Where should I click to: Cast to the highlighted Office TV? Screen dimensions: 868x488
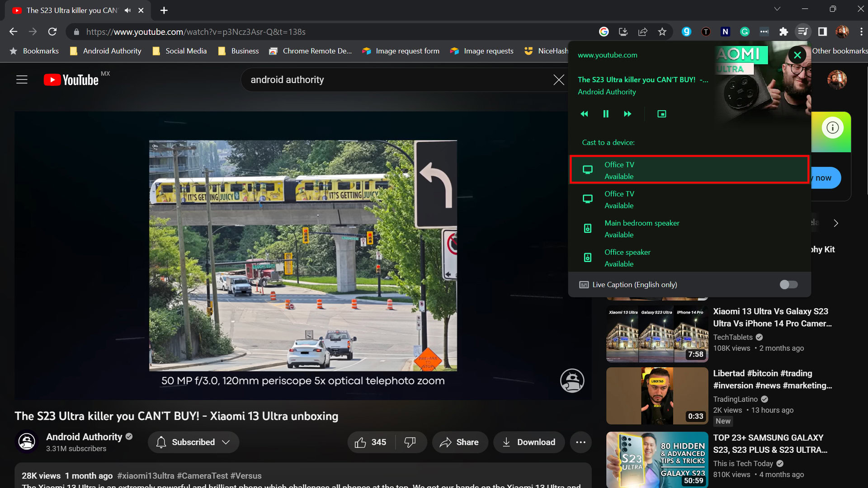point(689,170)
